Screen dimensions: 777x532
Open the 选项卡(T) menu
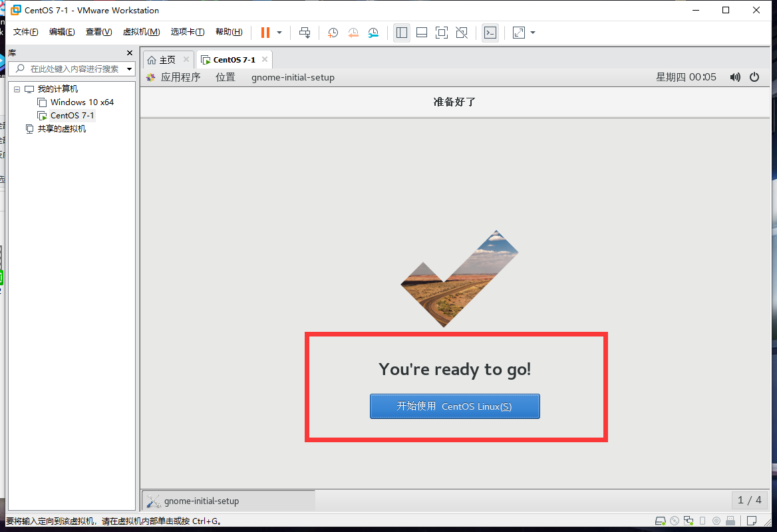point(188,32)
